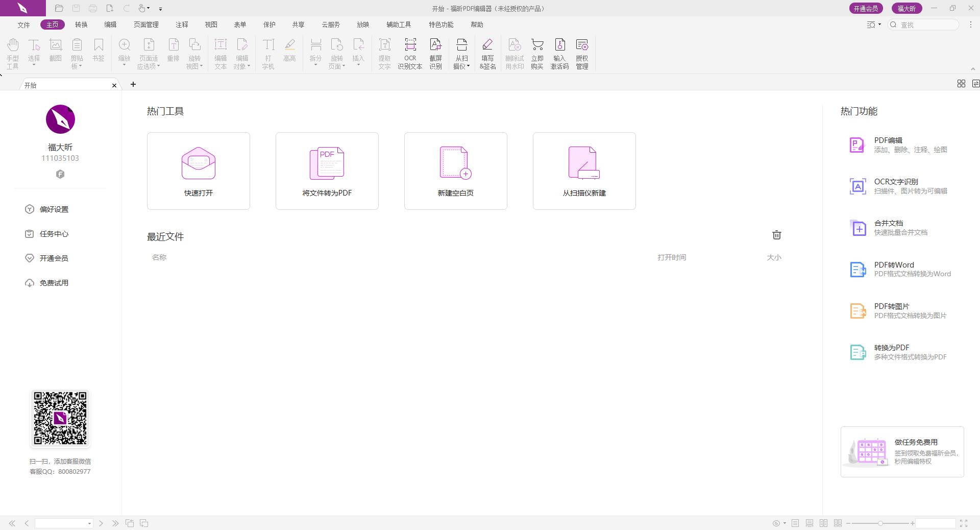Click the trash icon to clear recent files
Viewport: 980px width, 530px height.
click(776, 235)
